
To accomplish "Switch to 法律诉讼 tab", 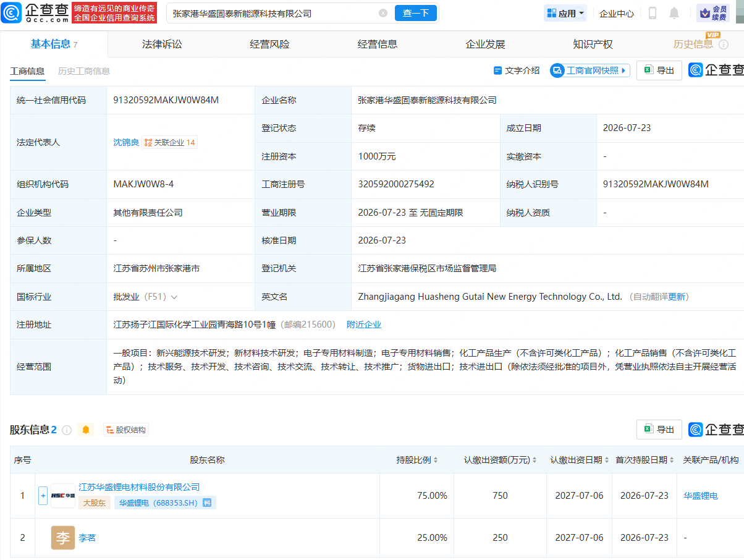I will pyautogui.click(x=162, y=44).
